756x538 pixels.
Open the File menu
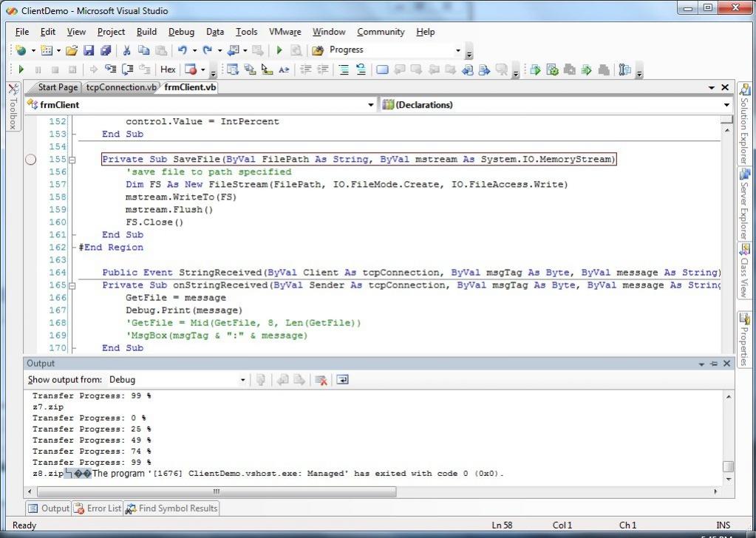coord(22,32)
